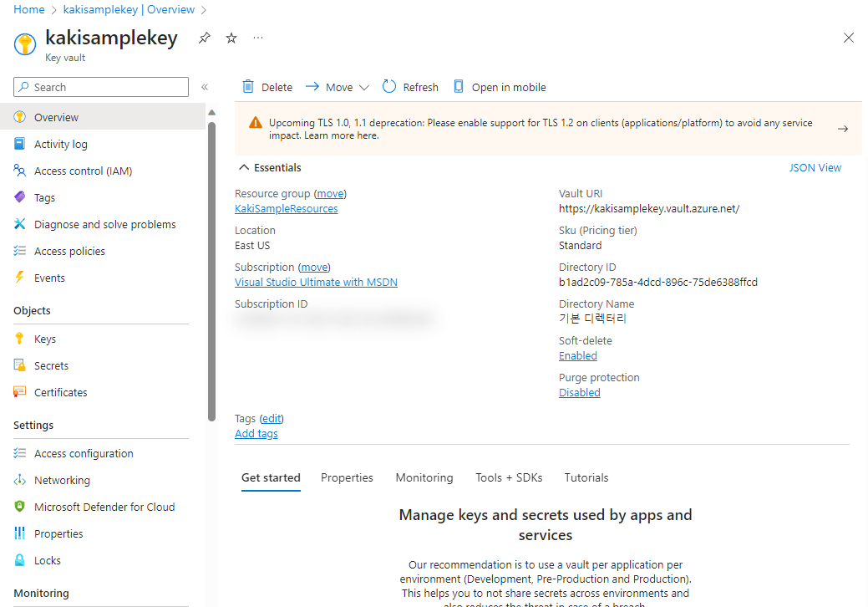Viewport: 868px width, 607px height.
Task: Open the JSON View link
Action: [x=815, y=167]
